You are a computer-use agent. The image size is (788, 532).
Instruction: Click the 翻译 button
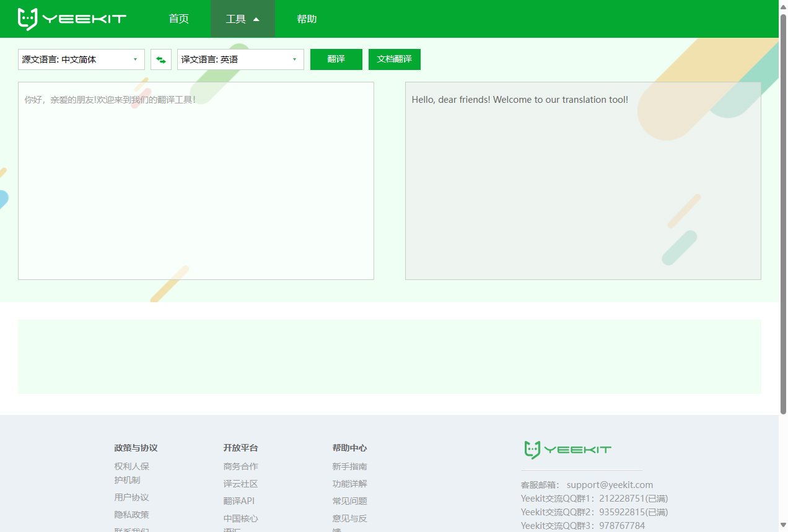tap(336, 59)
